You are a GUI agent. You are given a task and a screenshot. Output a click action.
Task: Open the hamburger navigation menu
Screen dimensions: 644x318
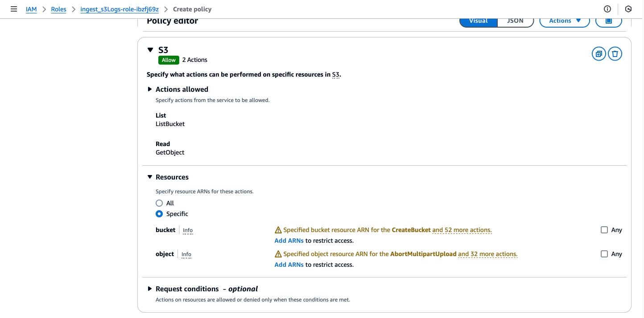coord(14,9)
